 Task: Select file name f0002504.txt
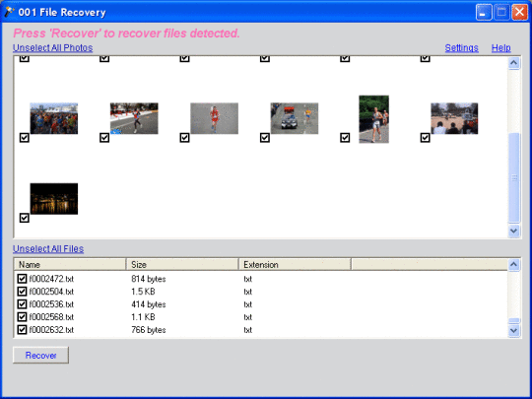point(51,292)
